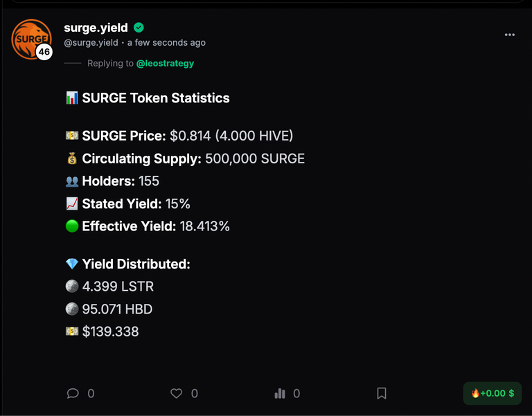
Task: Click the money bag emoji beside Circulating Supply
Action: click(x=72, y=159)
